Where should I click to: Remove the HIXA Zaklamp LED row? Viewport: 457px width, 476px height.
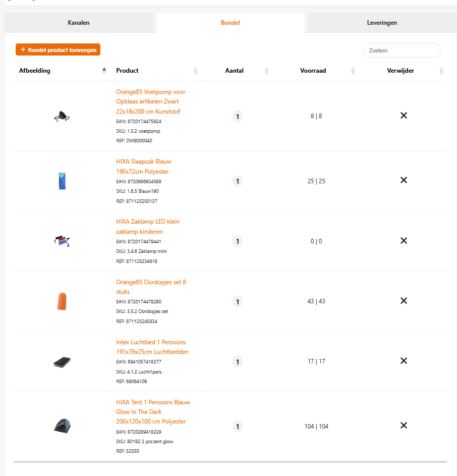(x=404, y=240)
